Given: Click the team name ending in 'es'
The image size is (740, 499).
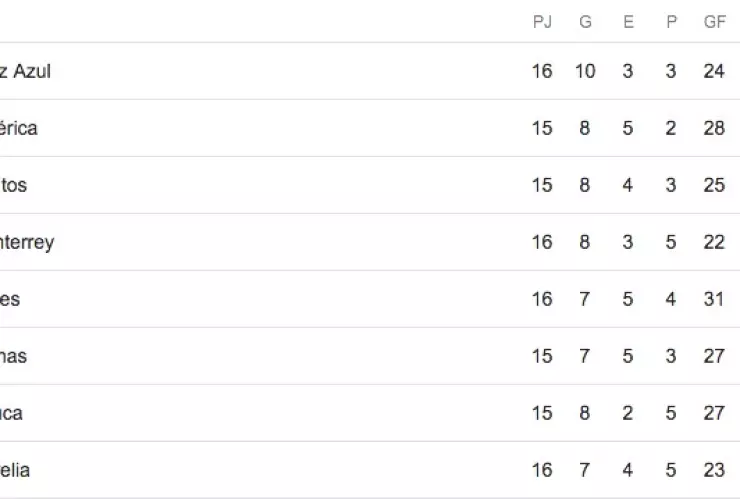Looking at the screenshot, I should pos(10,299).
